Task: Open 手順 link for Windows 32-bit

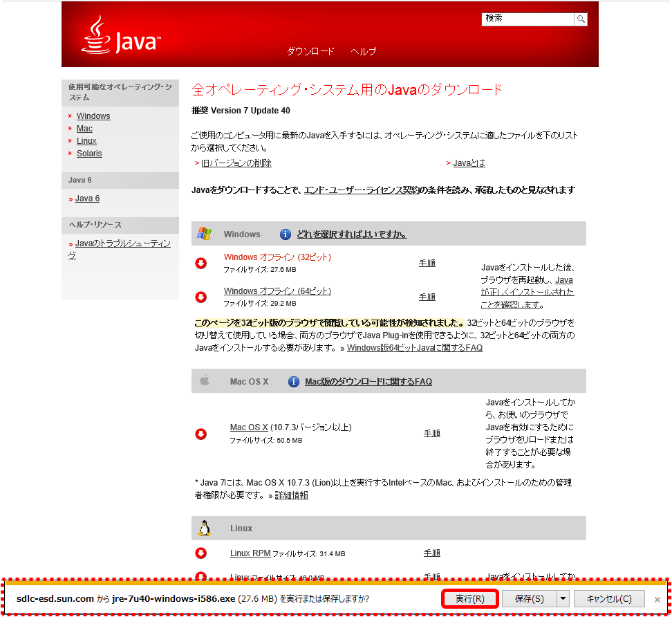Action: pos(427,264)
